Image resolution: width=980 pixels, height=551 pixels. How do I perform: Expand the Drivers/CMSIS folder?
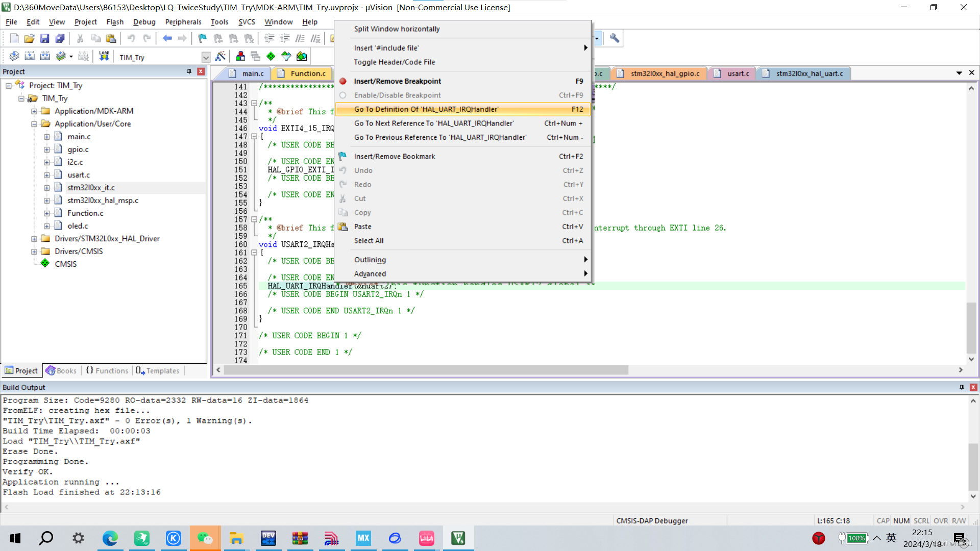pos(34,252)
